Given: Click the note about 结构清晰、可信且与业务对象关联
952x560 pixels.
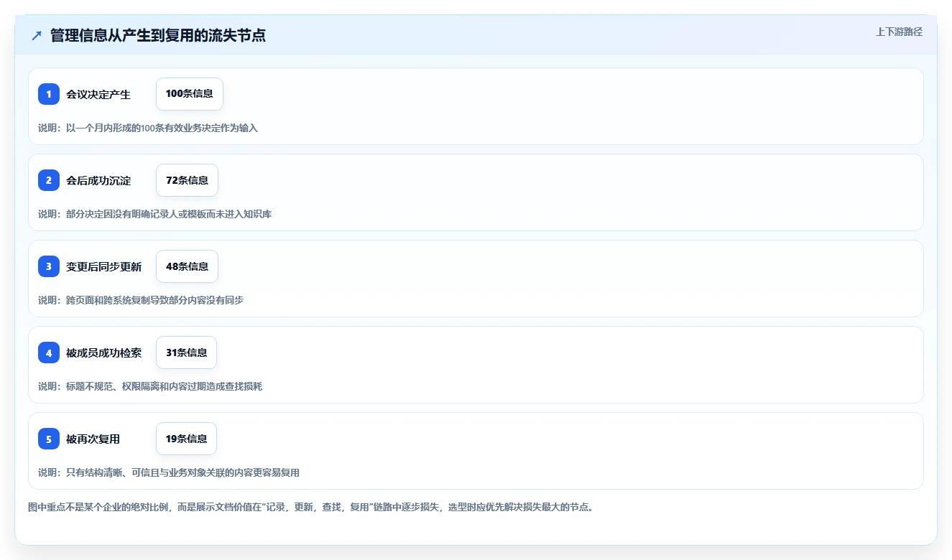Looking at the screenshot, I should pos(169,472).
